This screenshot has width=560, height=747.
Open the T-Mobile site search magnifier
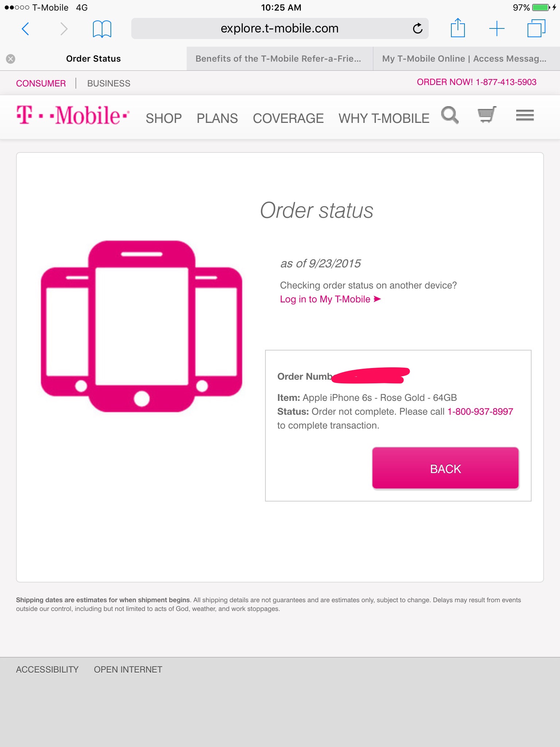[450, 115]
